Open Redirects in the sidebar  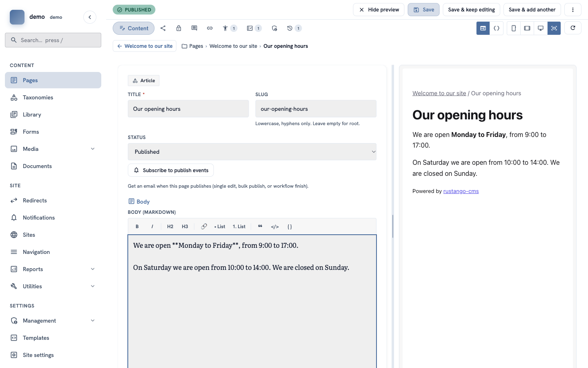[53, 200]
